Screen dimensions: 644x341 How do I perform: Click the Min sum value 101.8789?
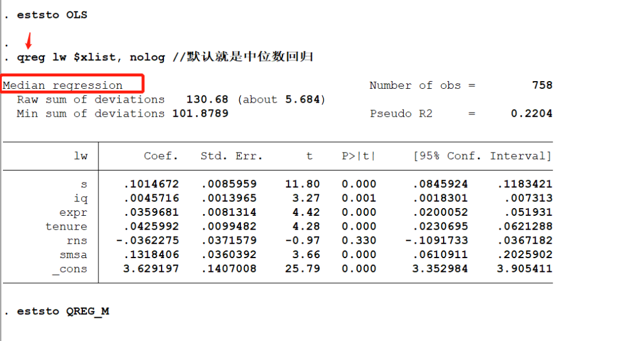click(200, 114)
